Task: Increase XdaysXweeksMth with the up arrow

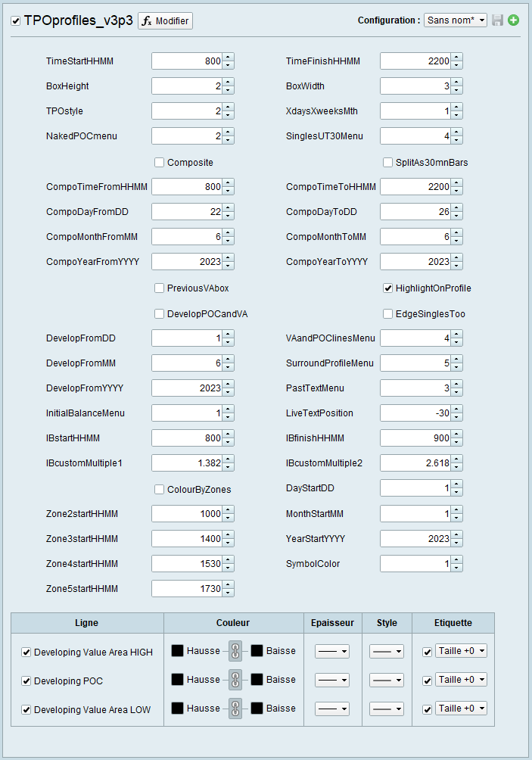Action: tap(457, 107)
